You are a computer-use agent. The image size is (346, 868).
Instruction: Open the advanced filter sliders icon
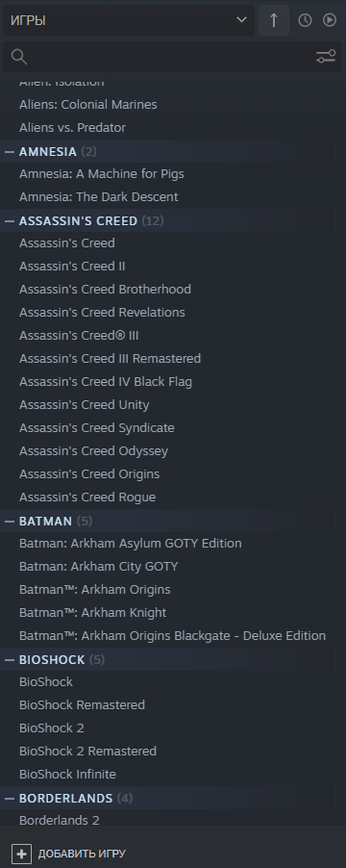click(326, 57)
